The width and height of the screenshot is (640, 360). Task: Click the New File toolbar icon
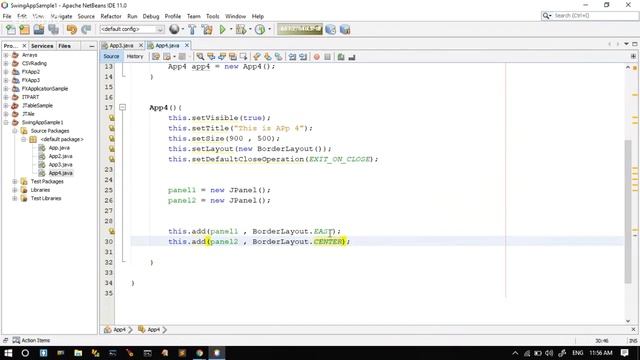point(11,29)
